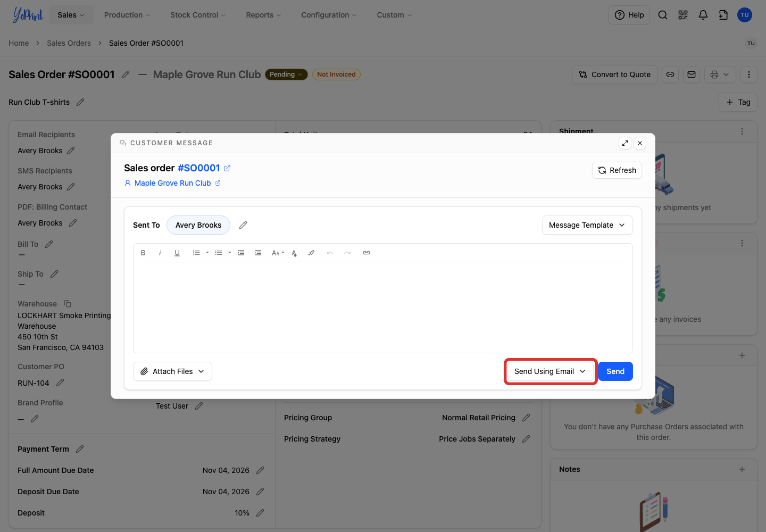Viewport: 766px width, 532px height.
Task: Click the YoPrint logo
Action: tap(28, 15)
